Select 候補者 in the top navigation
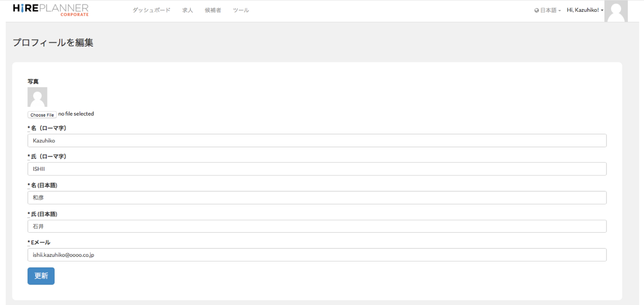Image resolution: width=644 pixels, height=305 pixels. click(x=213, y=10)
